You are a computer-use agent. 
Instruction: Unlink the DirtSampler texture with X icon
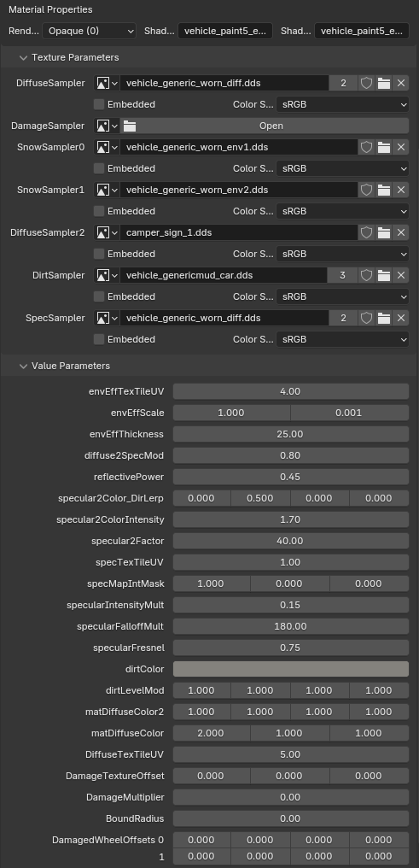(x=401, y=275)
